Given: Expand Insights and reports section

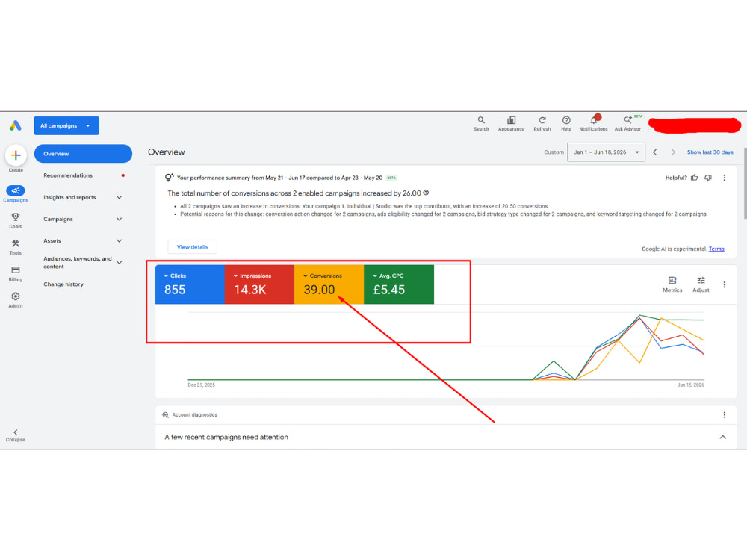Looking at the screenshot, I should (82, 197).
